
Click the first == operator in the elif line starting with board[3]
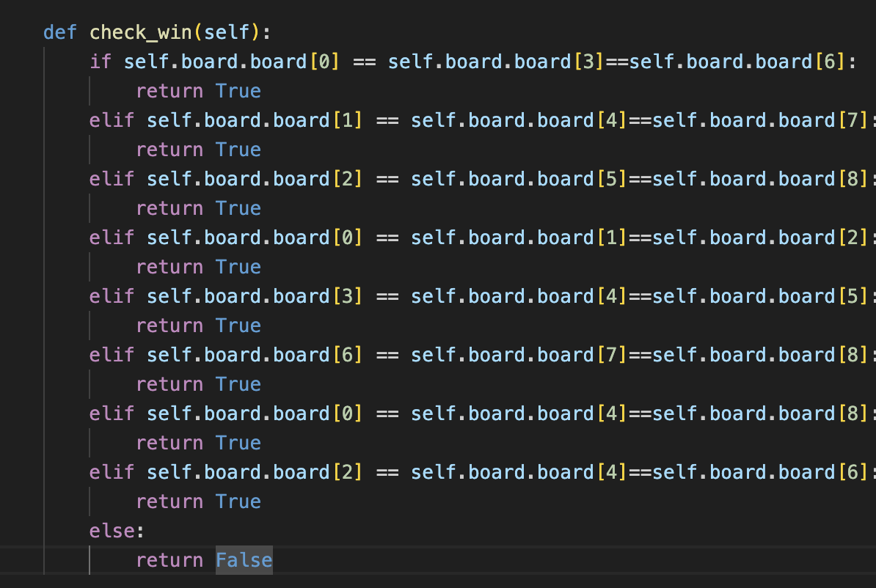387,296
